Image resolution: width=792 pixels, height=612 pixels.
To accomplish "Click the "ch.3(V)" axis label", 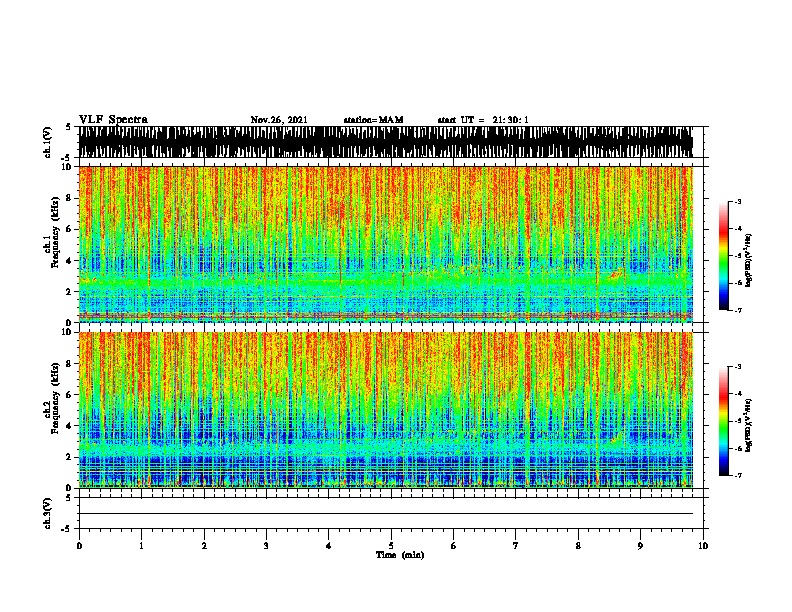I will click(x=47, y=513).
